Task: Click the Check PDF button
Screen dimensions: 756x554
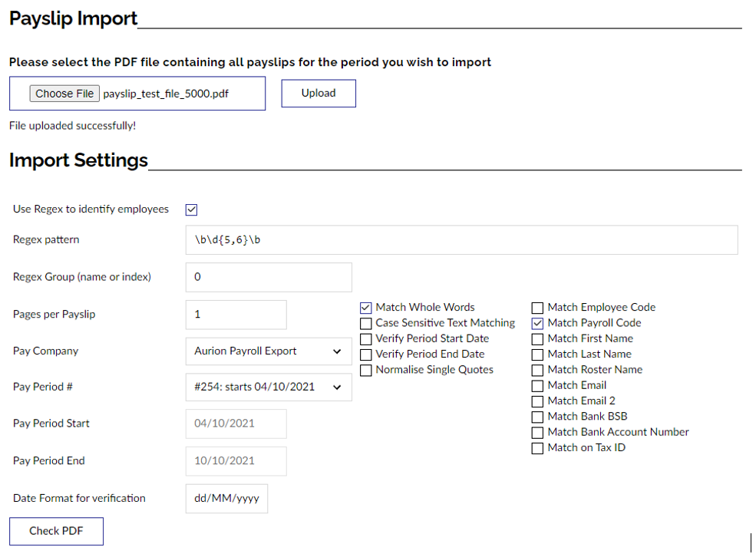Action: click(x=55, y=531)
